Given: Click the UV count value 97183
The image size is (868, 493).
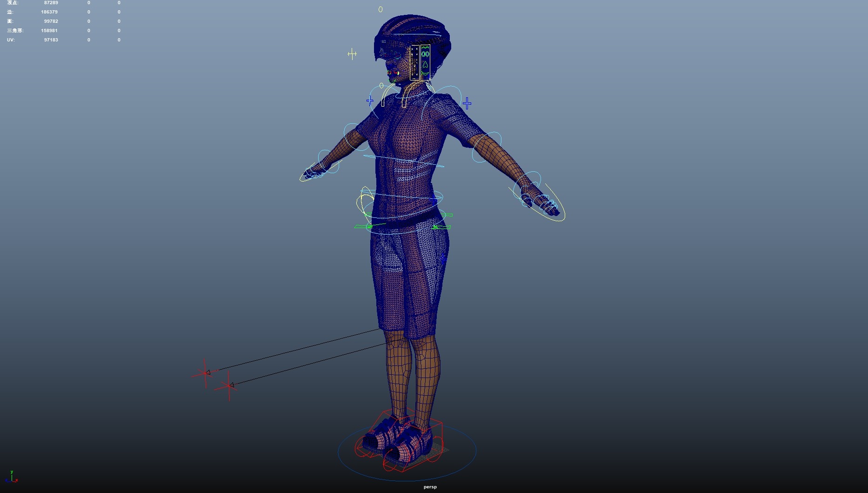Looking at the screenshot, I should (51, 40).
